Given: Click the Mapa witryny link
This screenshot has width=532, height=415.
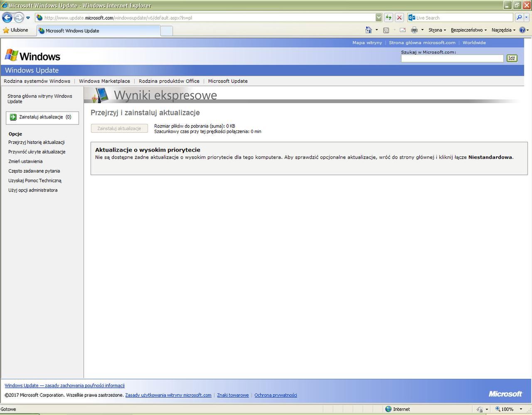Looking at the screenshot, I should pyautogui.click(x=367, y=42).
